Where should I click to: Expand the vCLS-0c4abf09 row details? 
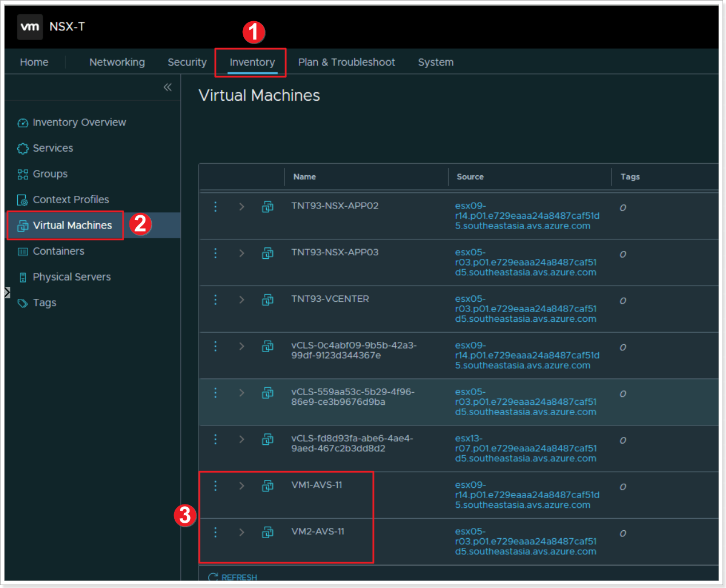(242, 346)
